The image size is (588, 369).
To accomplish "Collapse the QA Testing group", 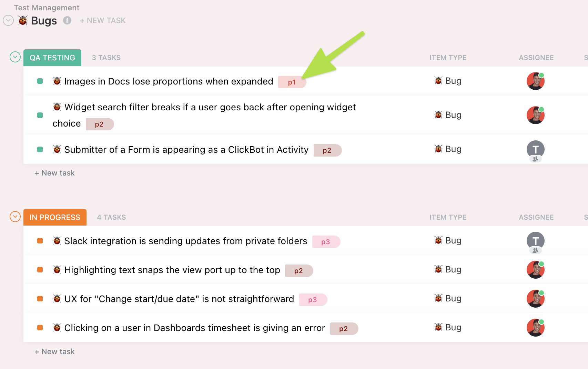I will [x=15, y=57].
